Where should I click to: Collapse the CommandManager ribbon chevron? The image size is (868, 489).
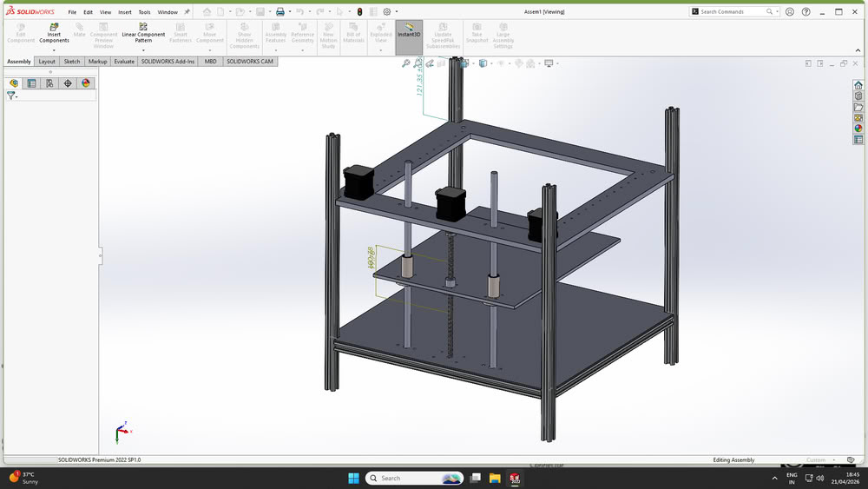tap(858, 50)
